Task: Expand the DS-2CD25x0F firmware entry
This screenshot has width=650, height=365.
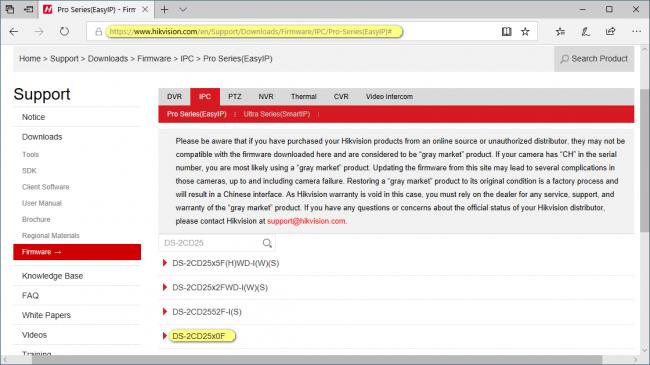Action: (199, 336)
